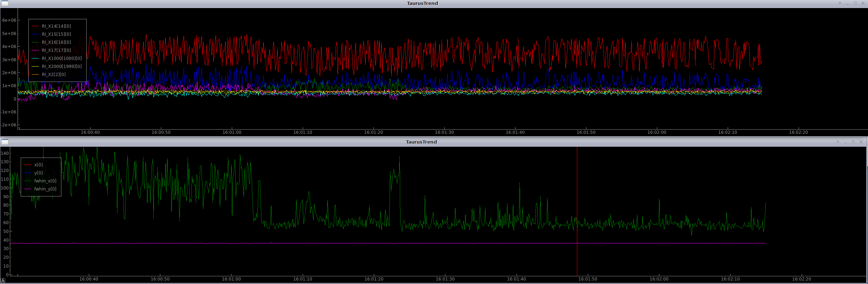Click the orange line sample for RI_X2[2][0]
Image resolution: width=868 pixels, height=284 pixels.
coord(35,75)
